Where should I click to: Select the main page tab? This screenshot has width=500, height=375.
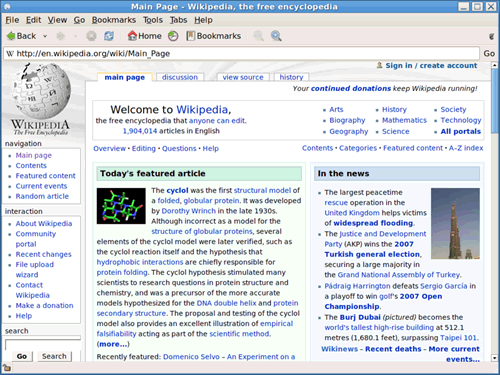[125, 77]
